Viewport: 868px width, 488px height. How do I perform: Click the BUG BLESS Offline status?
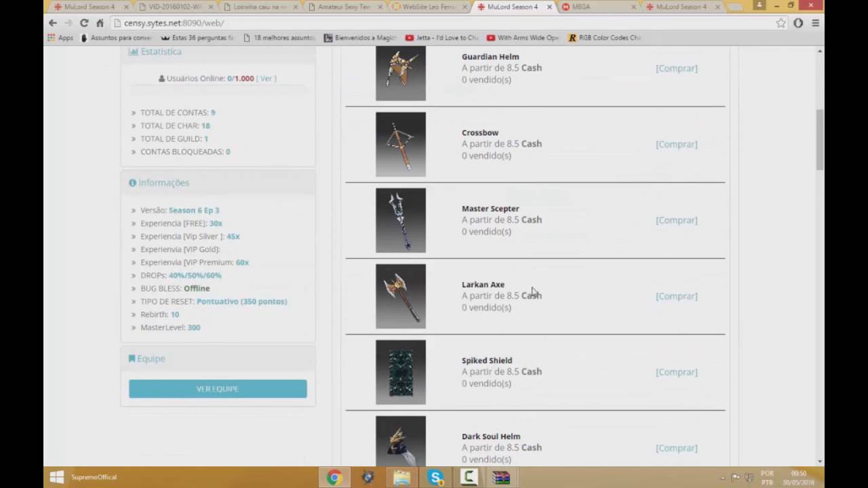click(197, 289)
